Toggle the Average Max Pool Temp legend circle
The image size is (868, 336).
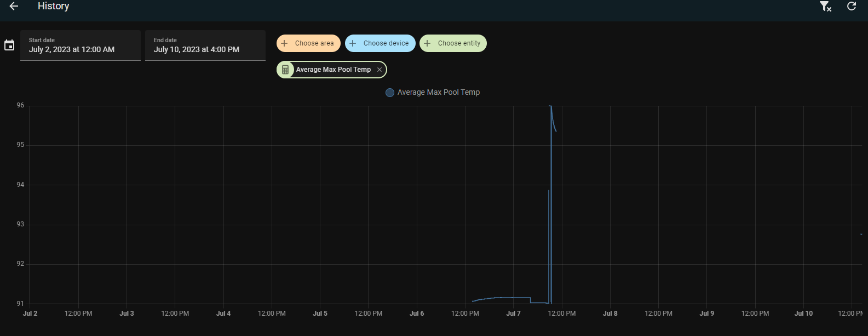pyautogui.click(x=390, y=93)
